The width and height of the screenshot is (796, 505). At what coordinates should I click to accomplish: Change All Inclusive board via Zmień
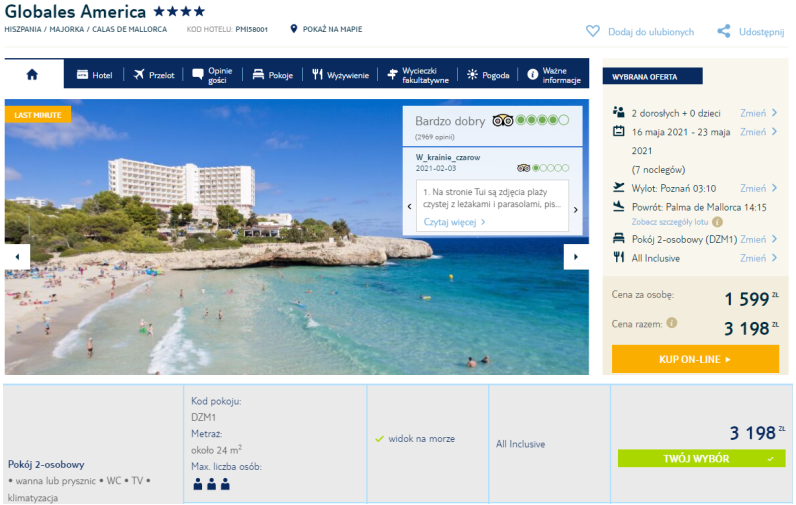pyautogui.click(x=758, y=258)
